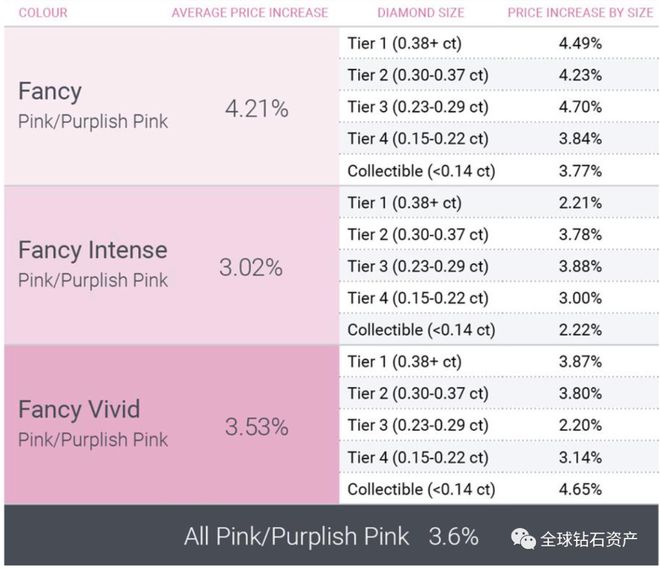Image resolution: width=660 pixels, height=569 pixels.
Task: Click Fancy Vivid Collectible 4.65% value
Action: [580, 489]
